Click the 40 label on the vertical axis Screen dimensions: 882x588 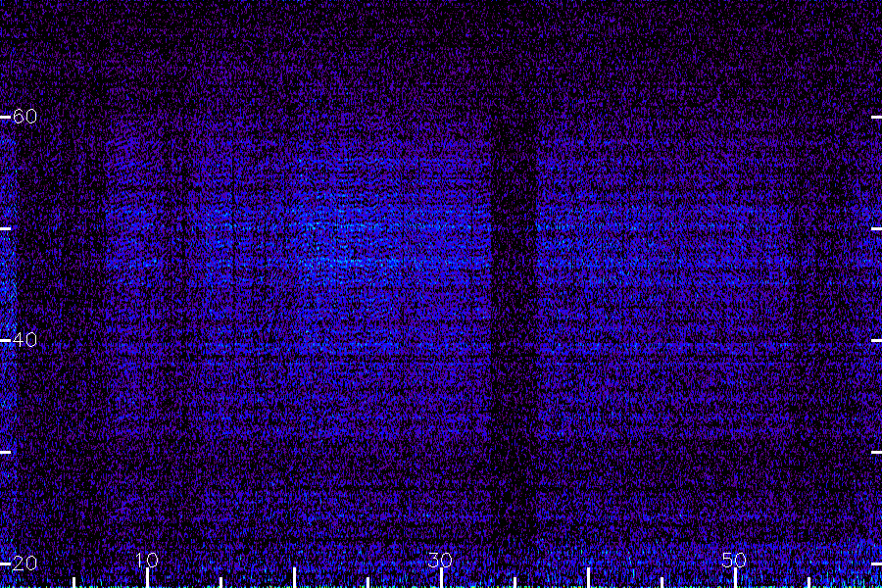coord(24,340)
